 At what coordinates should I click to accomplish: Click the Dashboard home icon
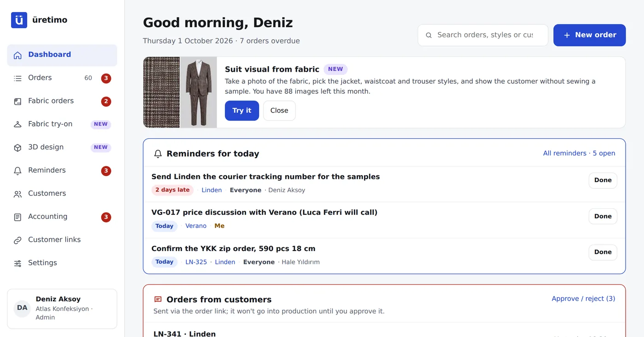17,55
